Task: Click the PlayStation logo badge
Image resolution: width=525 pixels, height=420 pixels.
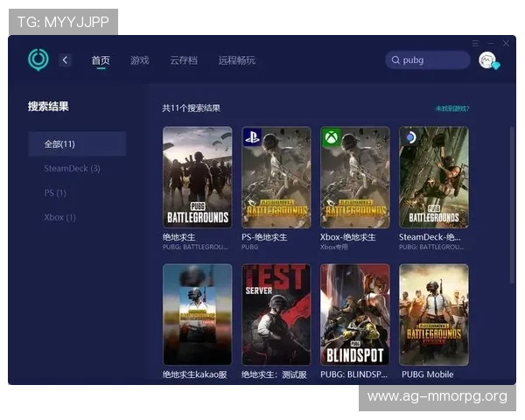Action: [252, 137]
